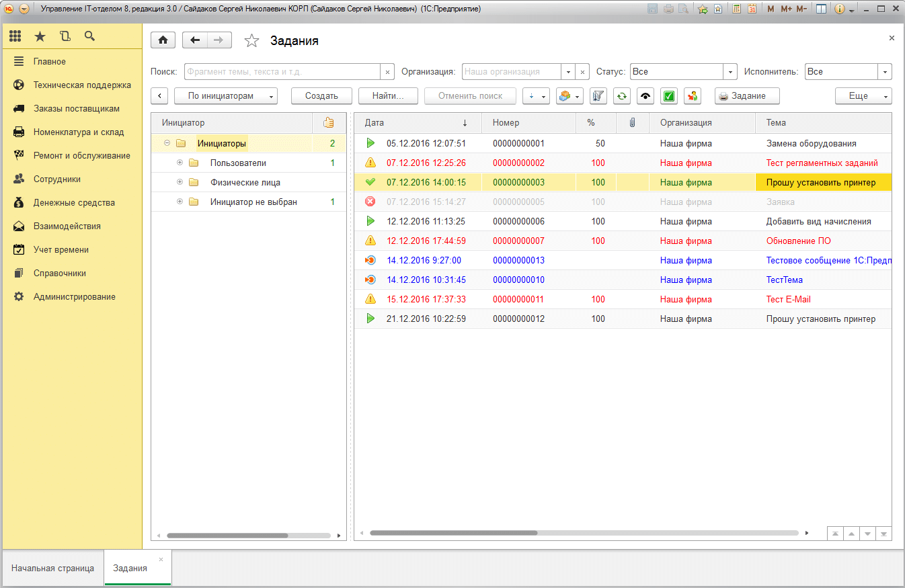Click the task list horizontal scrollbar
Image resolution: width=905 pixels, height=588 pixels.
pyautogui.click(x=453, y=533)
